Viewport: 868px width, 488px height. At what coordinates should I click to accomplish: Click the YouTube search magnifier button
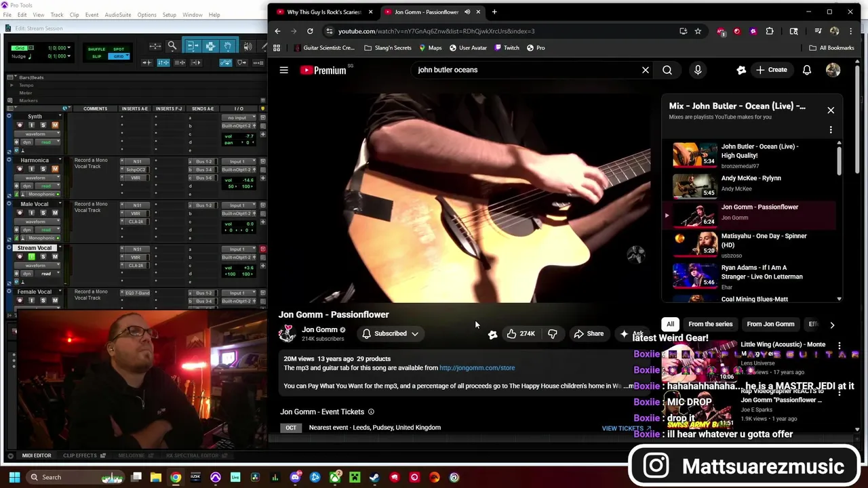coord(667,70)
